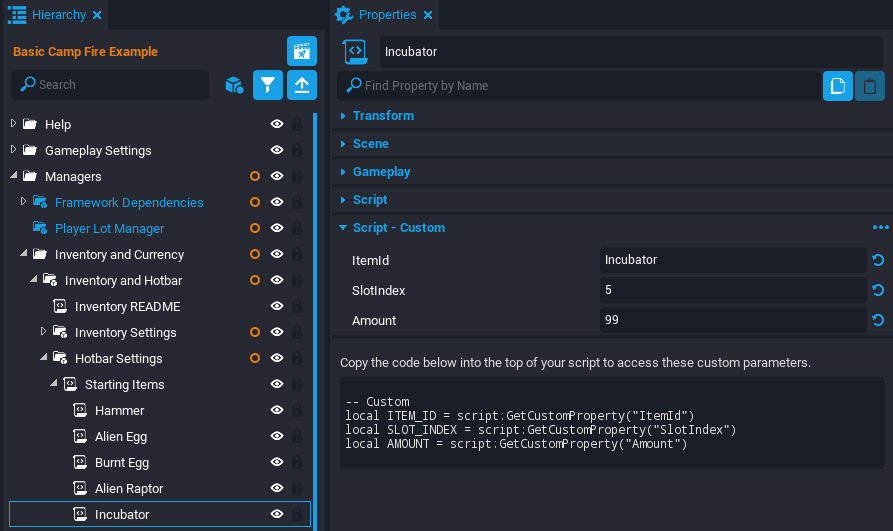
Task: Hide the Help folder using eye icon
Action: [277, 124]
